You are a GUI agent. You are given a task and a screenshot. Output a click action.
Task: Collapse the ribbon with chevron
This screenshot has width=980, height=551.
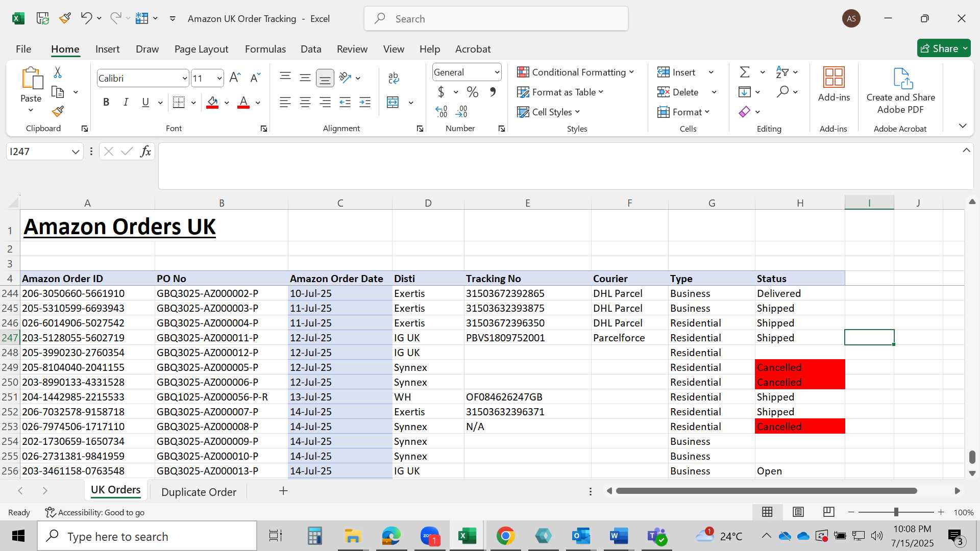coord(963,126)
